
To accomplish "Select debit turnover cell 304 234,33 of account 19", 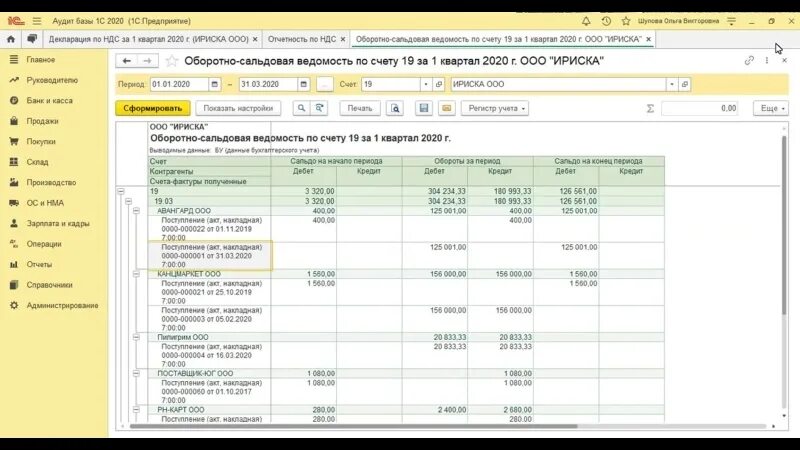I will pyautogui.click(x=435, y=191).
